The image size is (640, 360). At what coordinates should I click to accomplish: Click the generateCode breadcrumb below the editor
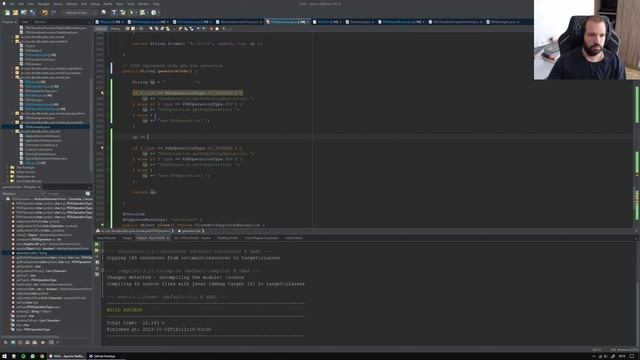point(191,231)
